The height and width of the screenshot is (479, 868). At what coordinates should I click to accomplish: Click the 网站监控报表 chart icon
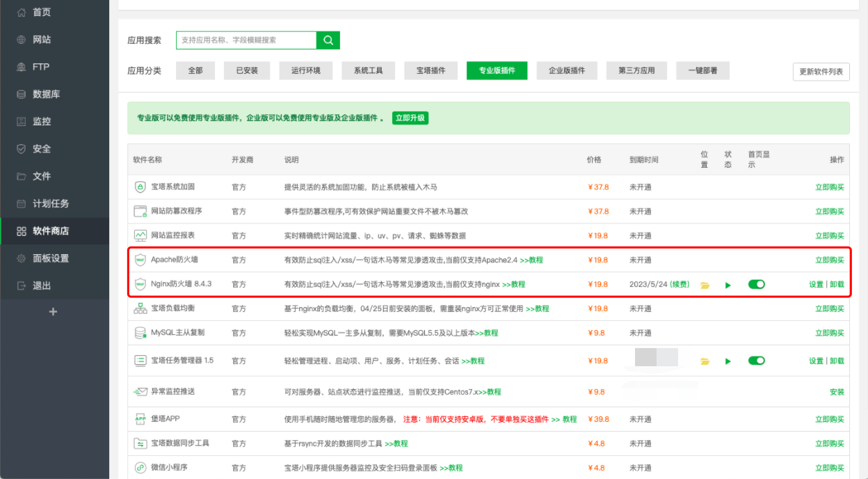click(140, 235)
